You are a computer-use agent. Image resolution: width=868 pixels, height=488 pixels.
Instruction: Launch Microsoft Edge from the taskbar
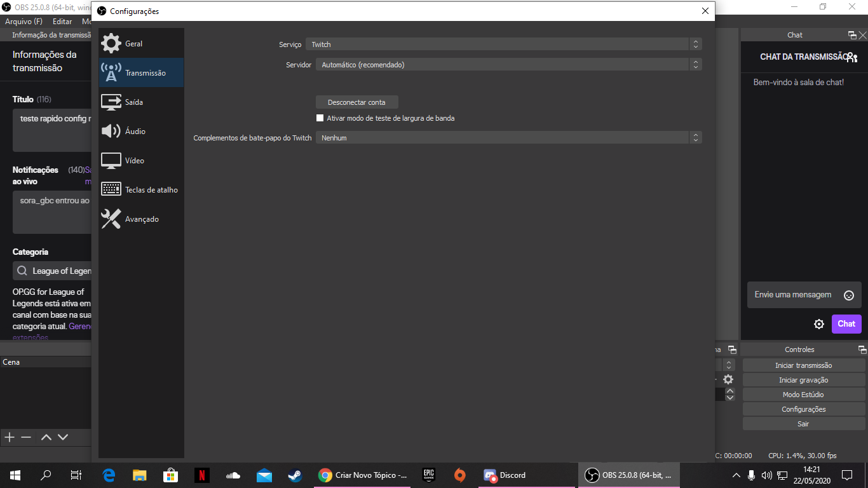(x=109, y=475)
